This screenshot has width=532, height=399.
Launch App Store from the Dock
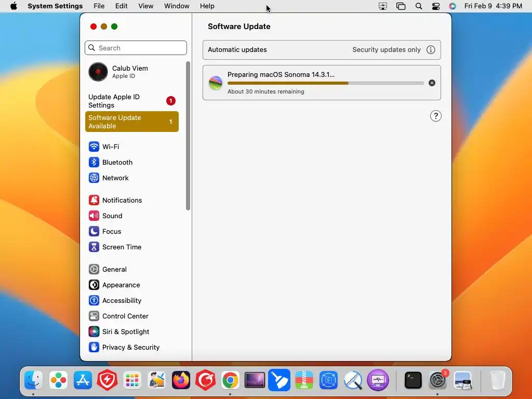coord(83,380)
